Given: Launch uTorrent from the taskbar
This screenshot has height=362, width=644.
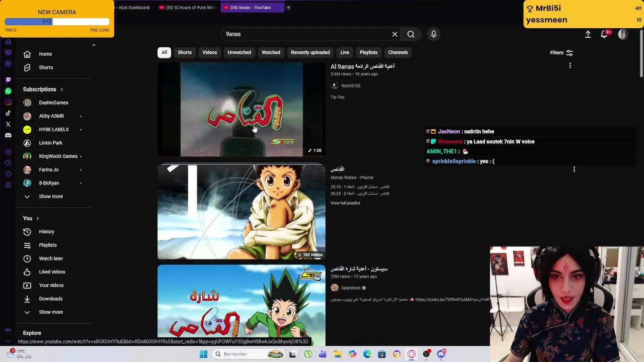Looking at the screenshot, I should 308,354.
